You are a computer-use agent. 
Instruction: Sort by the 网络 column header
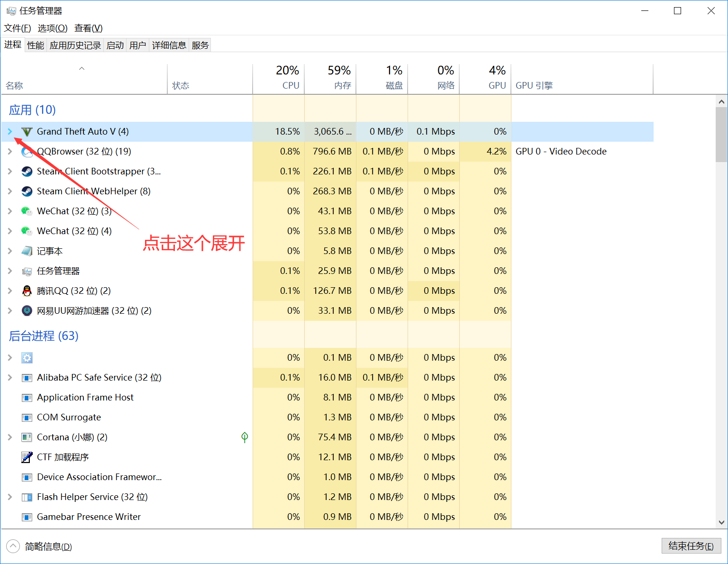[x=434, y=79]
